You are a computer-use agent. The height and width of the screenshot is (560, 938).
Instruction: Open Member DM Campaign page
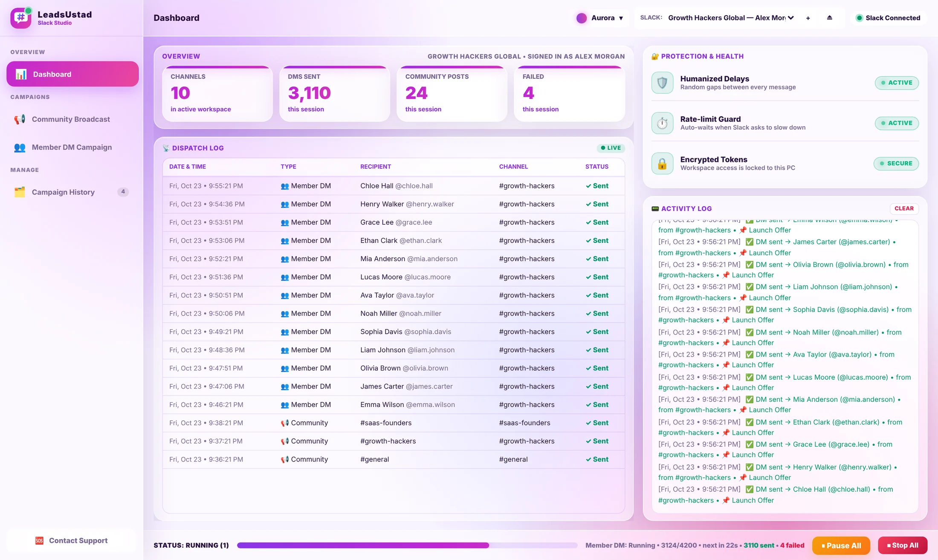tap(72, 147)
